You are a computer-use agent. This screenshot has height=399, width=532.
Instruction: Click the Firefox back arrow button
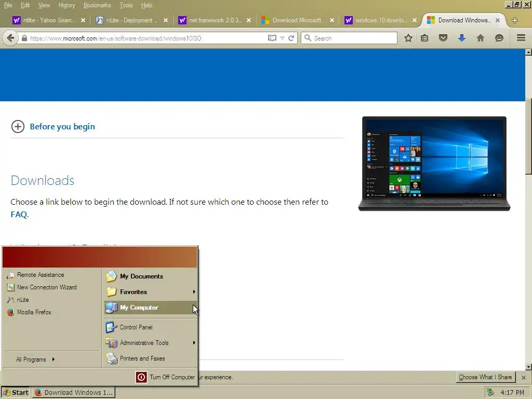10,38
